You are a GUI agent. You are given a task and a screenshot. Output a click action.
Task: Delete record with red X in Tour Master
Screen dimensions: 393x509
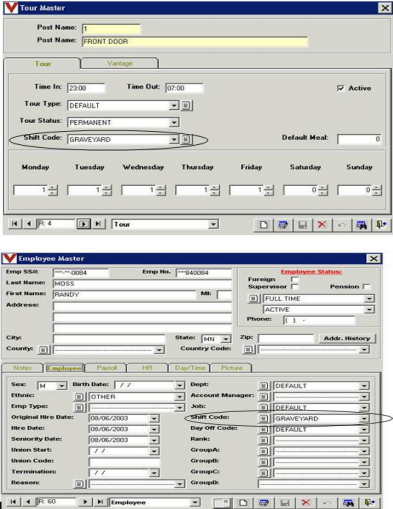point(322,225)
